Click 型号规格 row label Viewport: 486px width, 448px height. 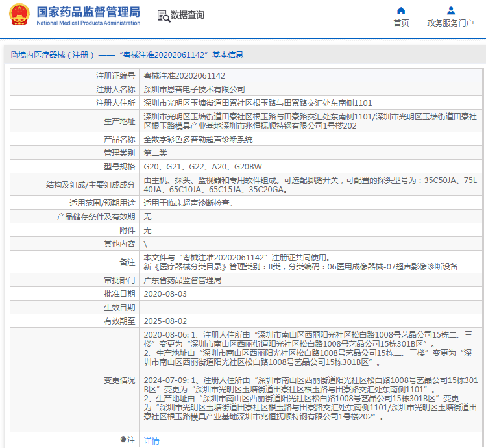[119, 167]
